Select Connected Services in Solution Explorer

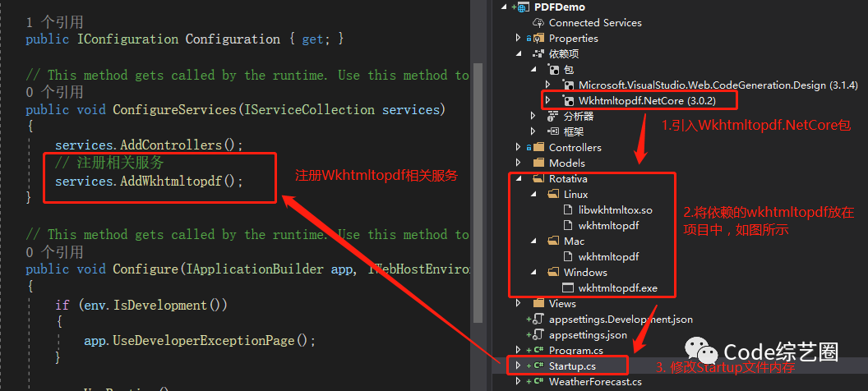point(595,23)
